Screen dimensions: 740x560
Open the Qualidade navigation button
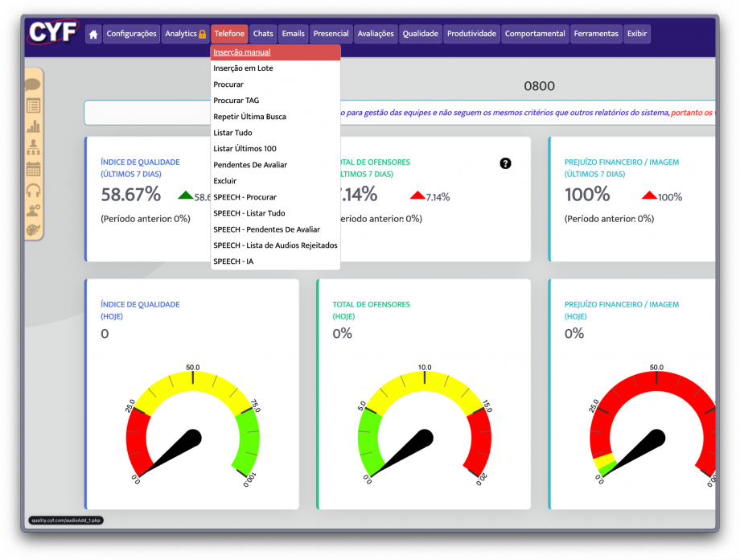[x=421, y=34]
